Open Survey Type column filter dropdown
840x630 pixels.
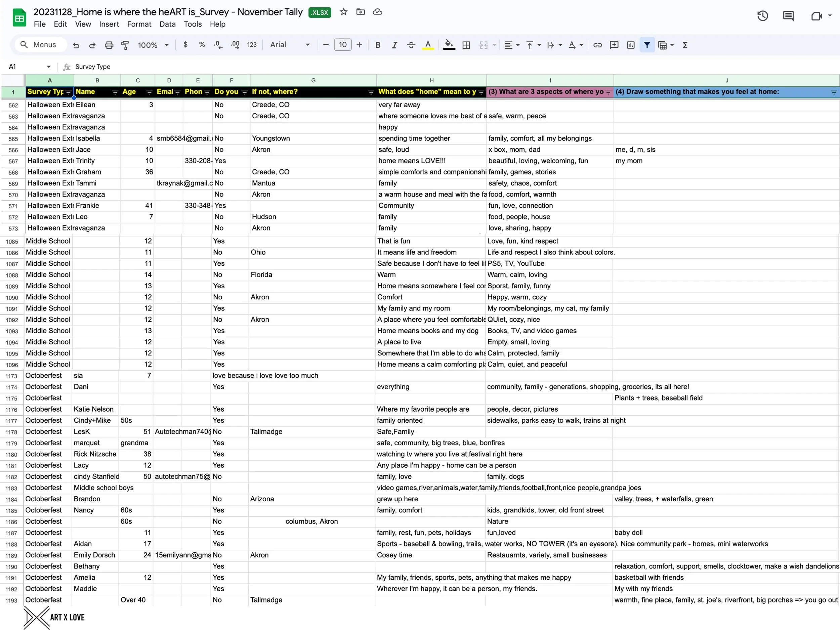point(68,92)
